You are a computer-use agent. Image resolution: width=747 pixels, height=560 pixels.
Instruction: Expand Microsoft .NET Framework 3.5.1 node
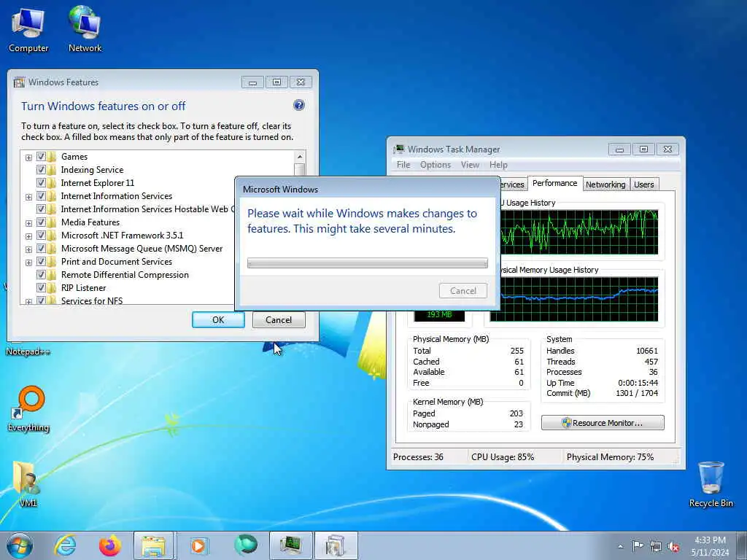point(28,236)
